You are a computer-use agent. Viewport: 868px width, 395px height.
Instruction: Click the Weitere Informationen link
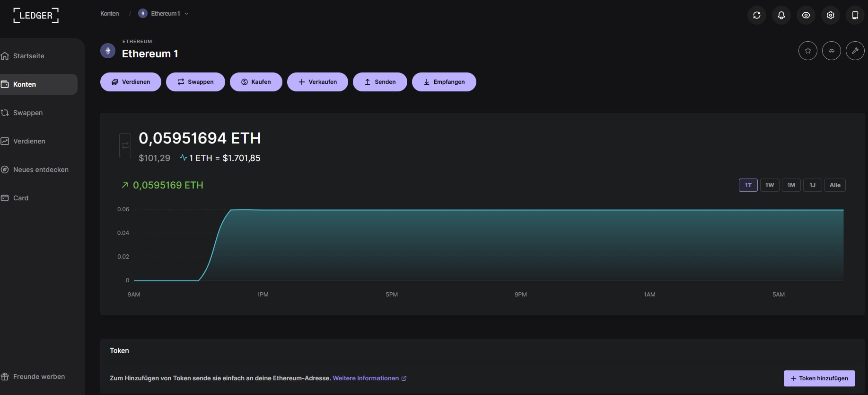pos(369,378)
